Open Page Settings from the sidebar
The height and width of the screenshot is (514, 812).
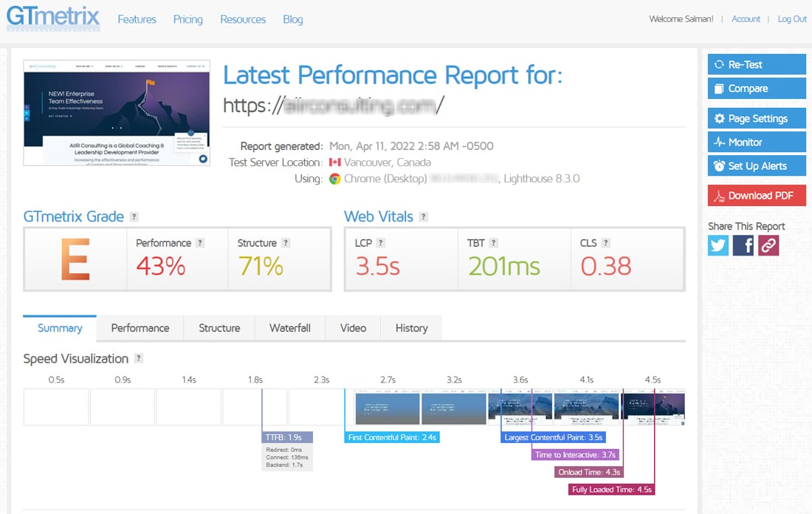[757, 117]
